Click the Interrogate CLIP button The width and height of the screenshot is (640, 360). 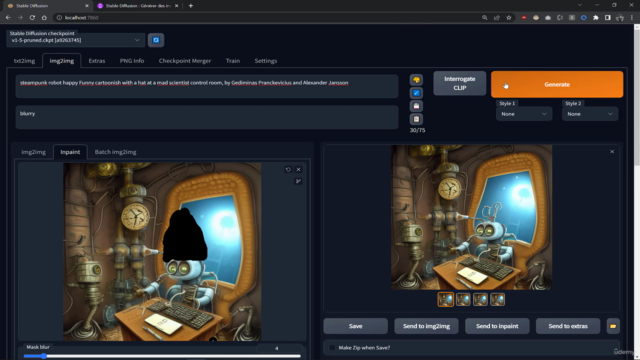point(460,83)
